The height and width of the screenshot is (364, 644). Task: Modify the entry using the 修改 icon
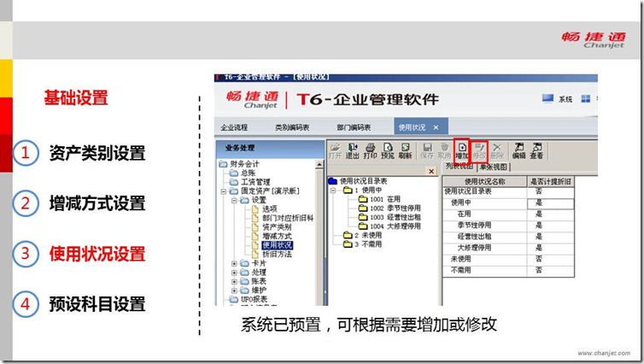(x=479, y=150)
